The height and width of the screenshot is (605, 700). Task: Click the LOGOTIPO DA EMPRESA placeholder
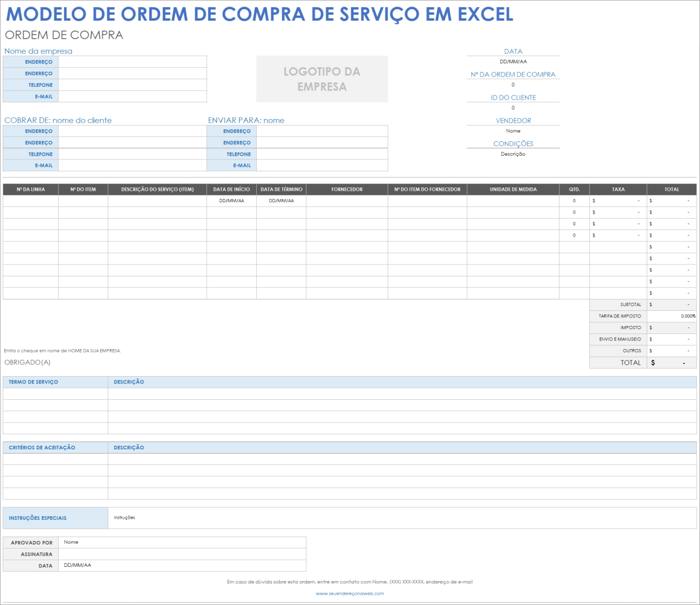[321, 79]
